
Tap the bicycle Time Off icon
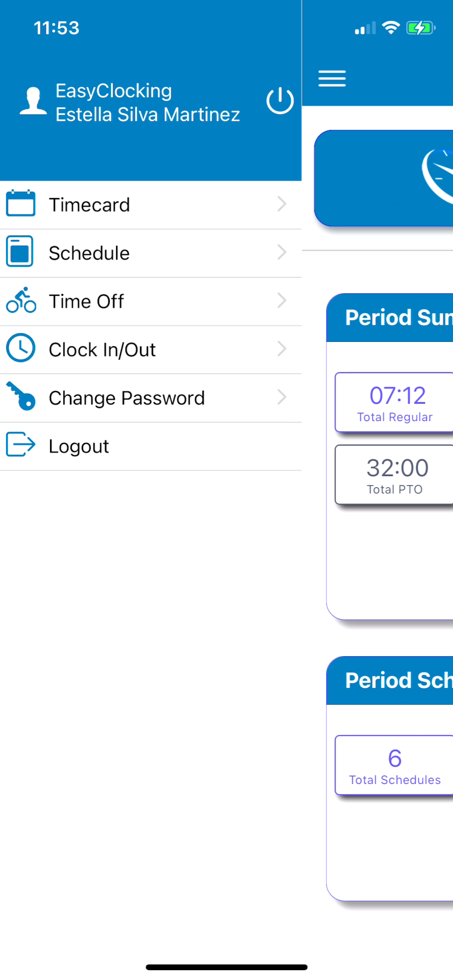point(21,300)
